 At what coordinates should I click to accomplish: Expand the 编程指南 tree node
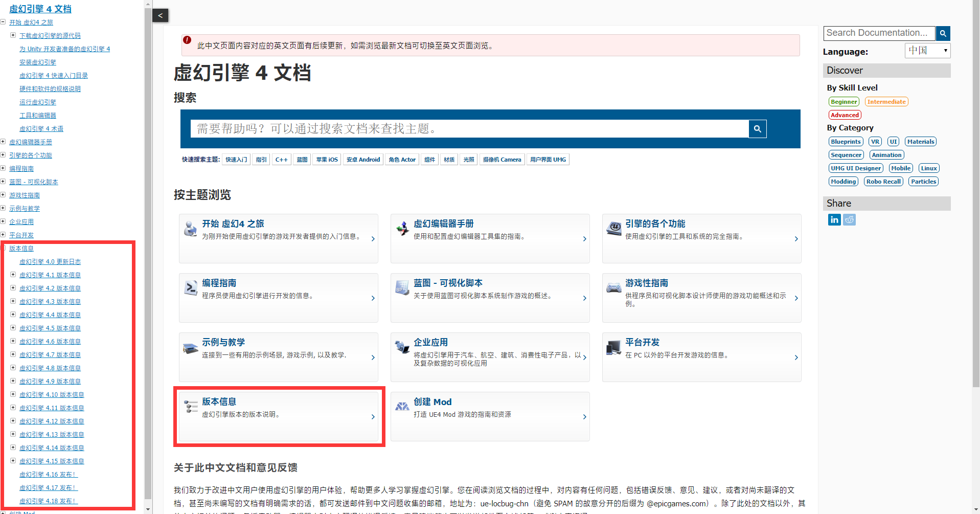click(x=3, y=168)
